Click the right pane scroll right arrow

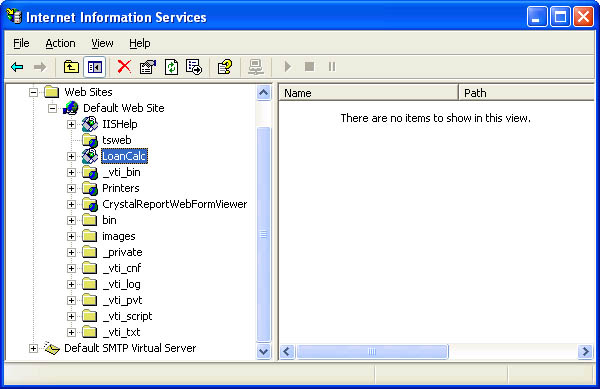(x=585, y=352)
